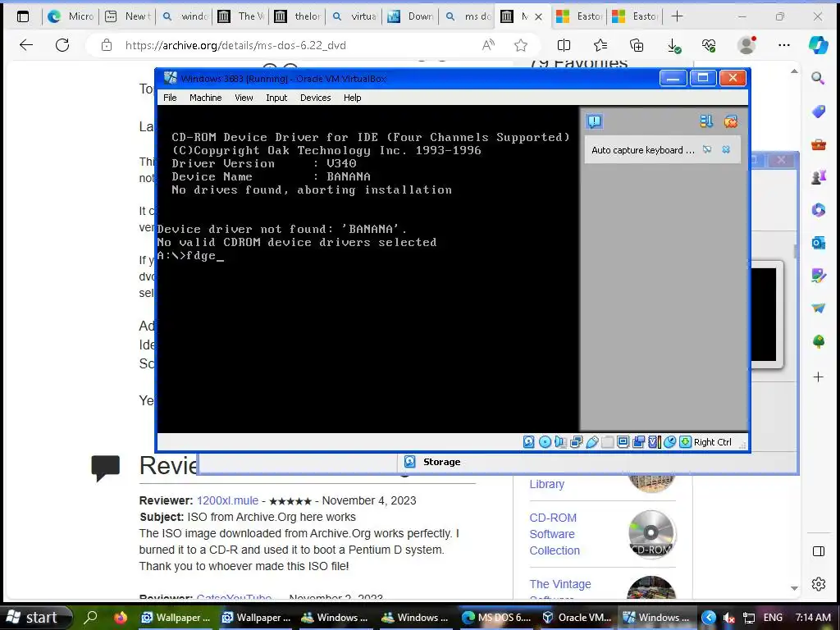Refresh the archive.org page
The height and width of the screenshot is (630, 840).
62,45
